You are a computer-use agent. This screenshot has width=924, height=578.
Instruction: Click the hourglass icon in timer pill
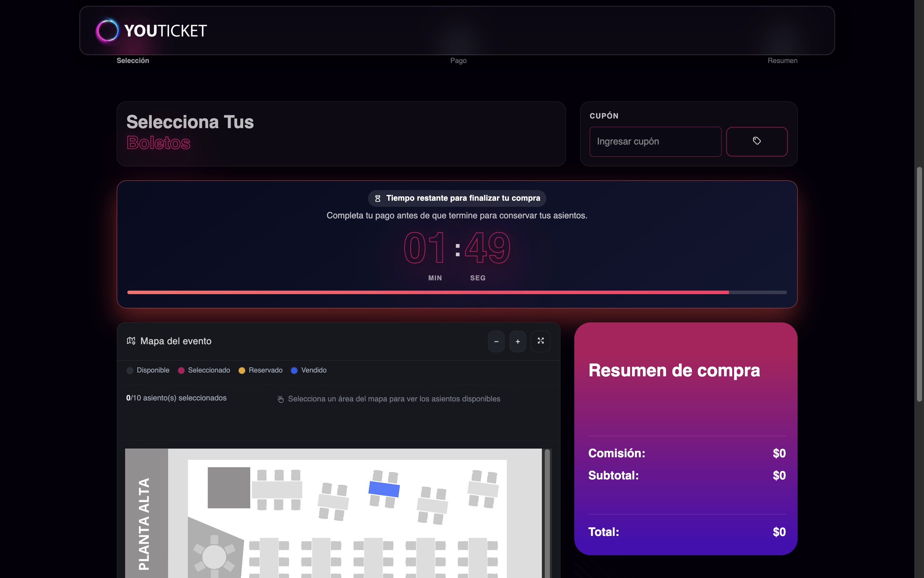pyautogui.click(x=378, y=198)
